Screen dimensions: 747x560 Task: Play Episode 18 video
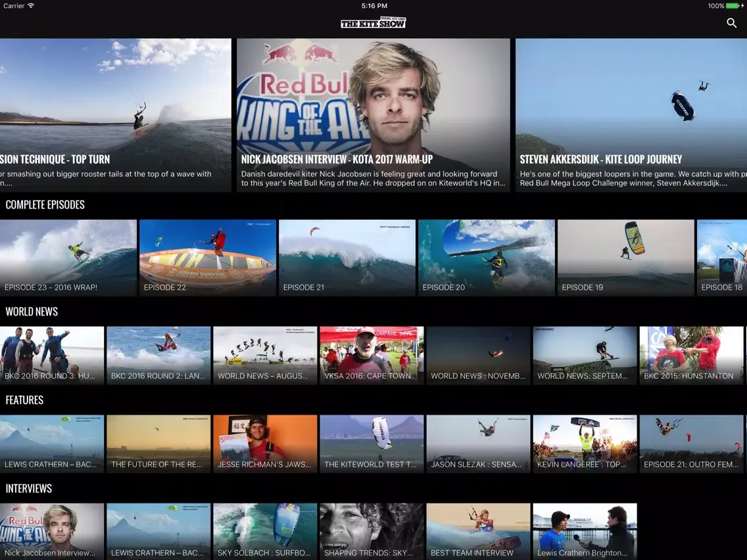[722, 258]
